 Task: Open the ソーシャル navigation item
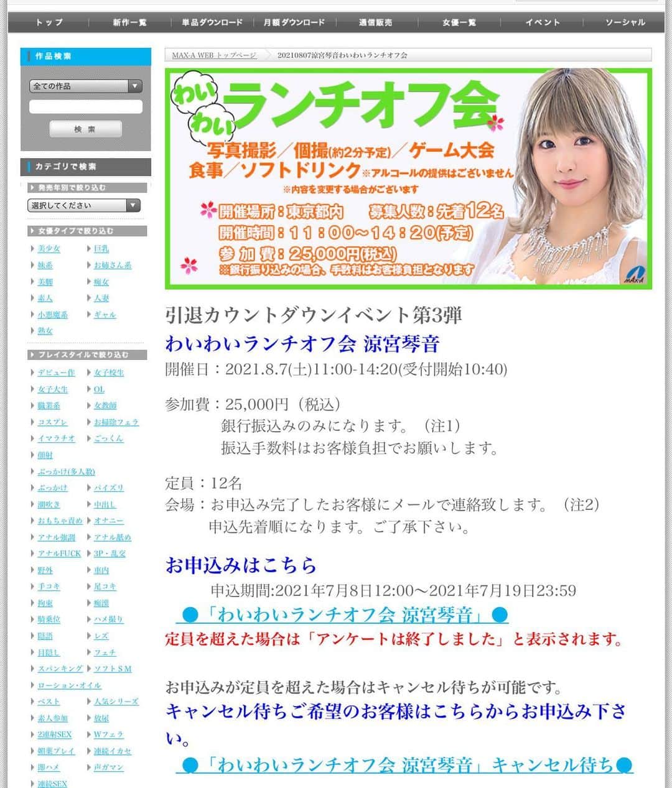coord(625,22)
